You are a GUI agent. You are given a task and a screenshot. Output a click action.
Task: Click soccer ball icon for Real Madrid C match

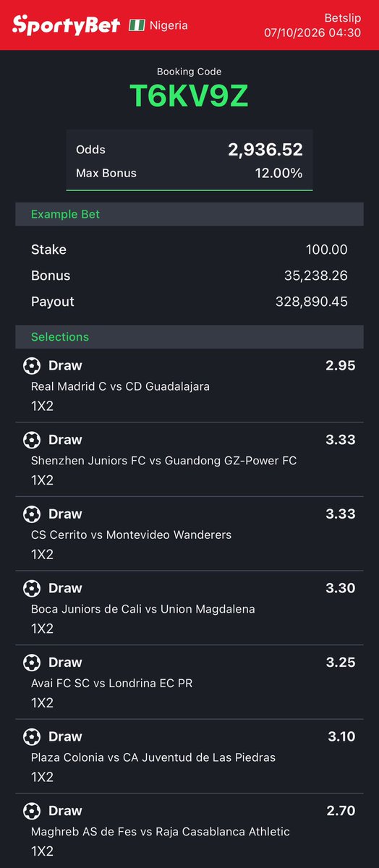coord(32,365)
